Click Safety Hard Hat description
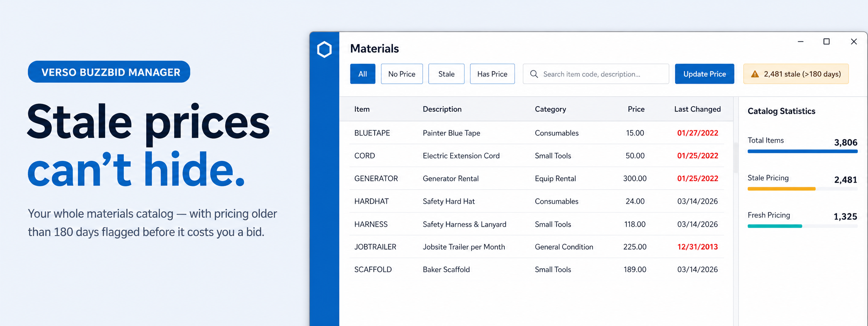 click(448, 201)
